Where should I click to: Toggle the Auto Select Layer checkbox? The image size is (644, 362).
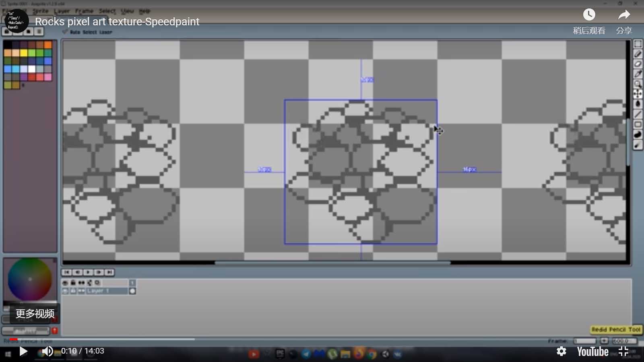pos(65,32)
